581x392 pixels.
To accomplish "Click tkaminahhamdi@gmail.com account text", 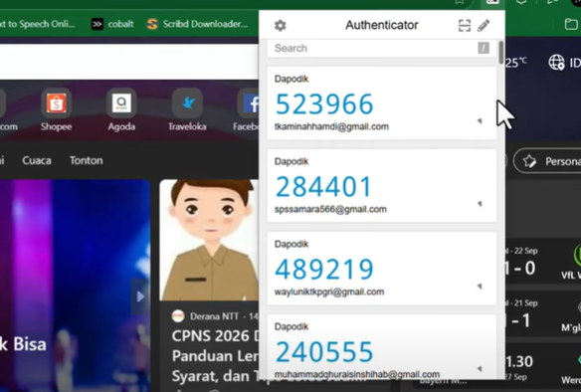I will [331, 126].
